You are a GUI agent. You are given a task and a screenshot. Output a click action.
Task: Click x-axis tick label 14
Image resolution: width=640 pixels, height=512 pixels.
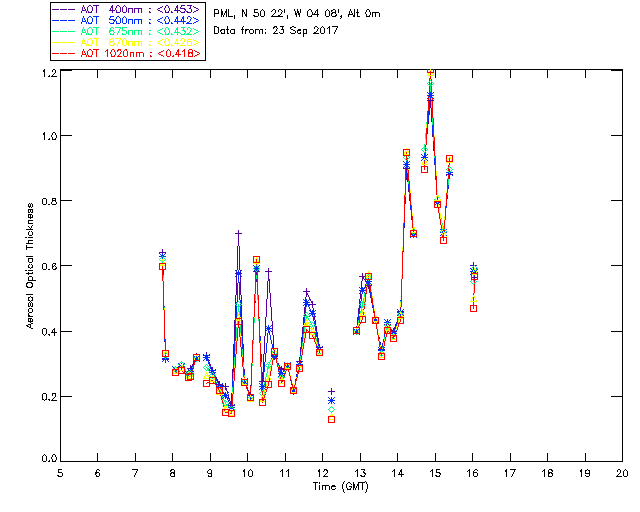398,473
